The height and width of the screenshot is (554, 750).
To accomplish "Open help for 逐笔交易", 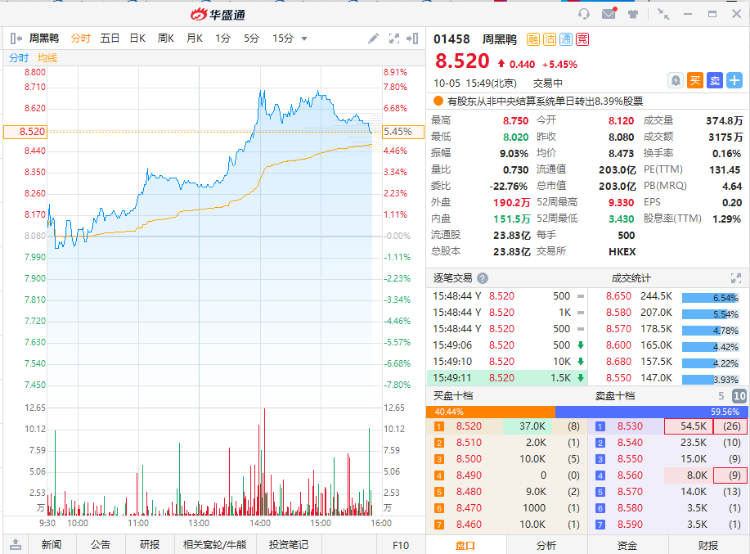I will click(483, 278).
